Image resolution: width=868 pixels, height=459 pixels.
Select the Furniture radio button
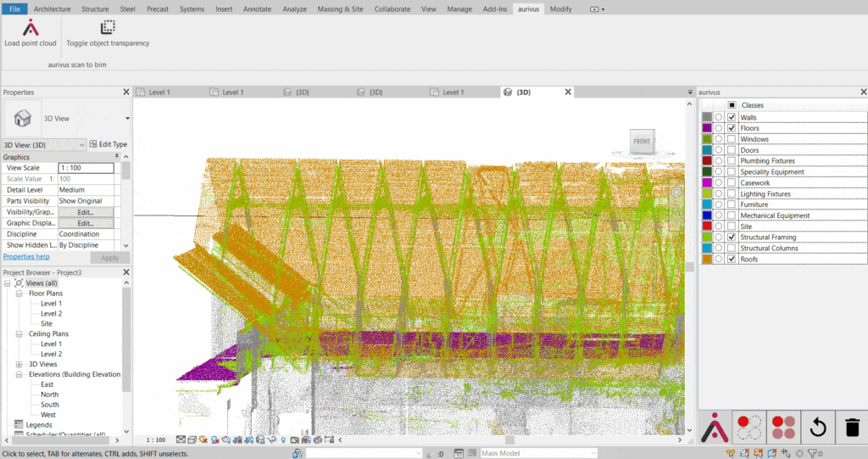point(719,204)
